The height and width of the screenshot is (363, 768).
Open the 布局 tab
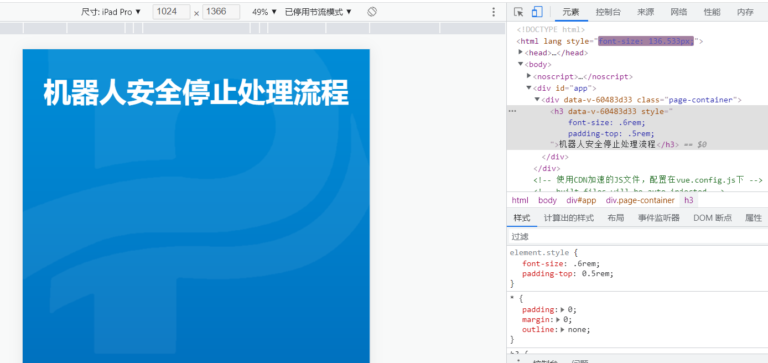pos(615,218)
